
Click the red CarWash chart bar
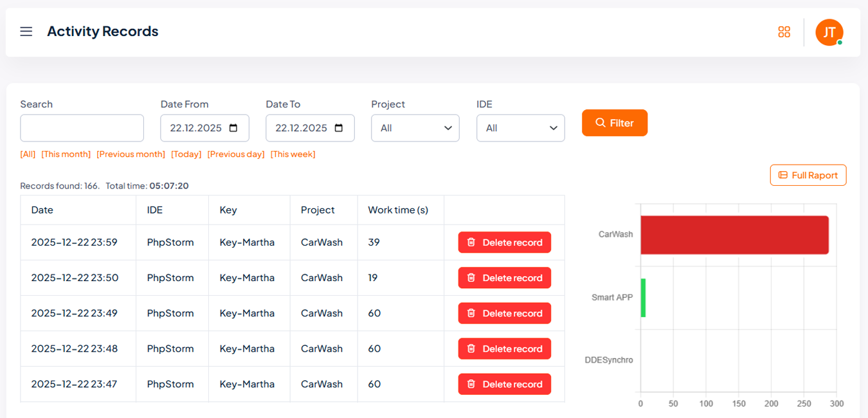pyautogui.click(x=734, y=235)
